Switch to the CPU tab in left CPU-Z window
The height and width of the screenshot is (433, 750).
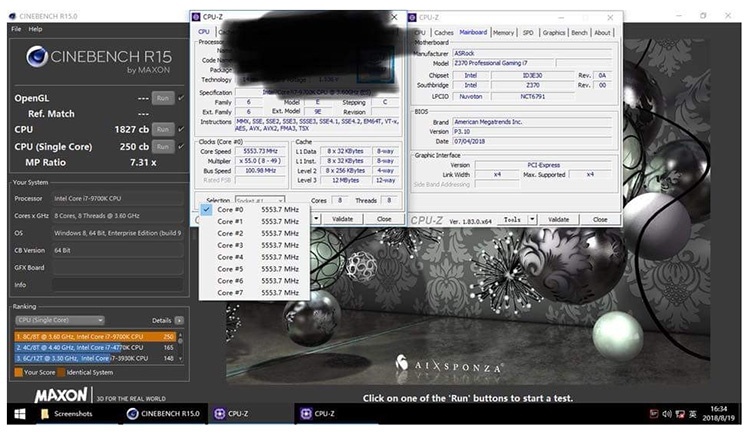pyautogui.click(x=204, y=32)
